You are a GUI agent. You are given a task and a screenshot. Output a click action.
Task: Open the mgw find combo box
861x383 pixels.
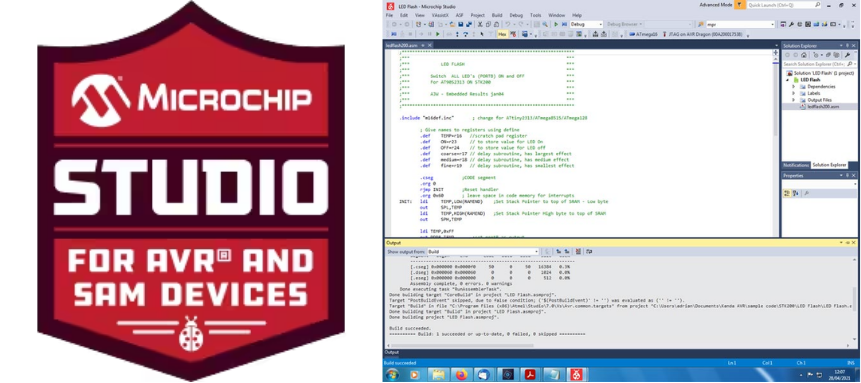(x=741, y=24)
